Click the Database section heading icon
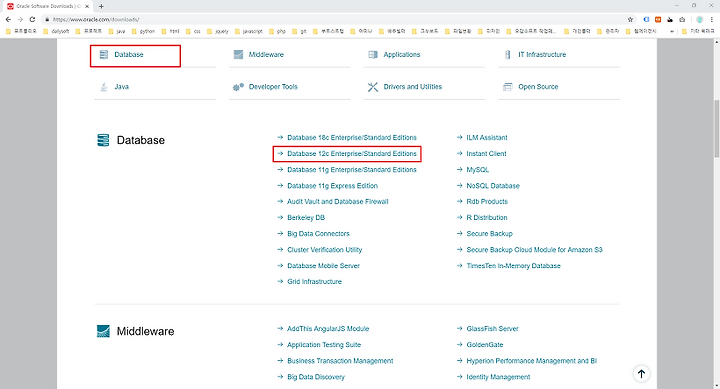Screen dimensions: 720x389 click(x=103, y=140)
